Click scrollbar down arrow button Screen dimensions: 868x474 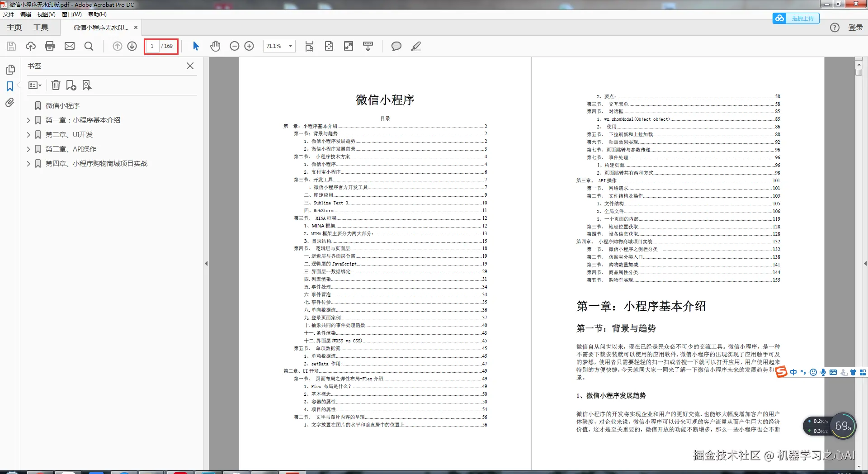tap(859, 467)
